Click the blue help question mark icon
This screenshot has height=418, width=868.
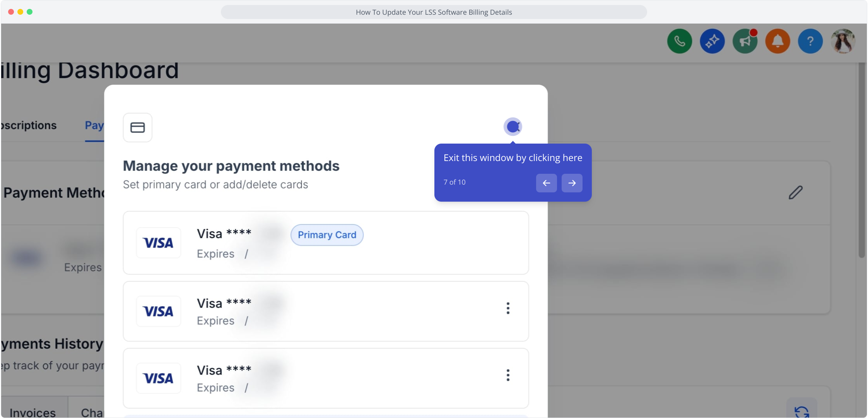click(810, 41)
